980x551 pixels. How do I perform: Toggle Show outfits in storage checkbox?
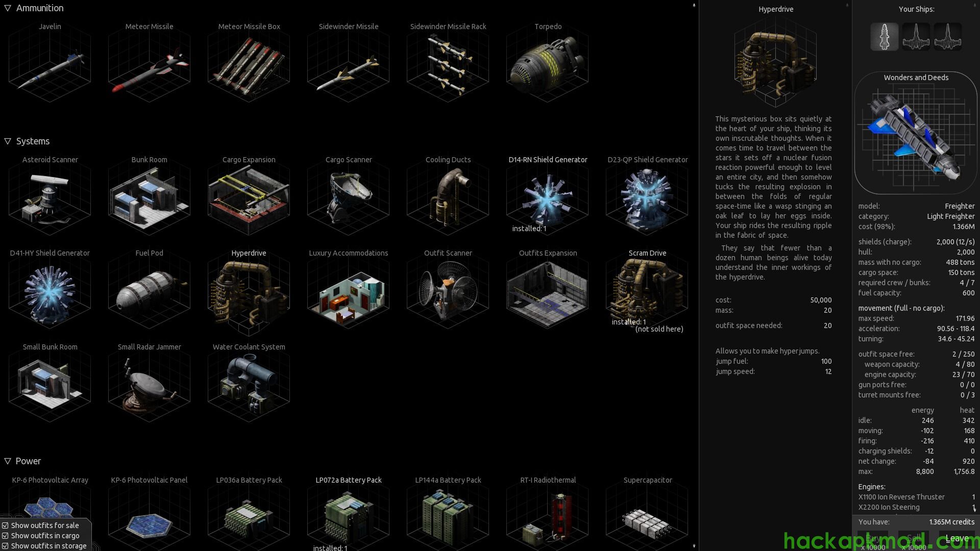[5, 546]
